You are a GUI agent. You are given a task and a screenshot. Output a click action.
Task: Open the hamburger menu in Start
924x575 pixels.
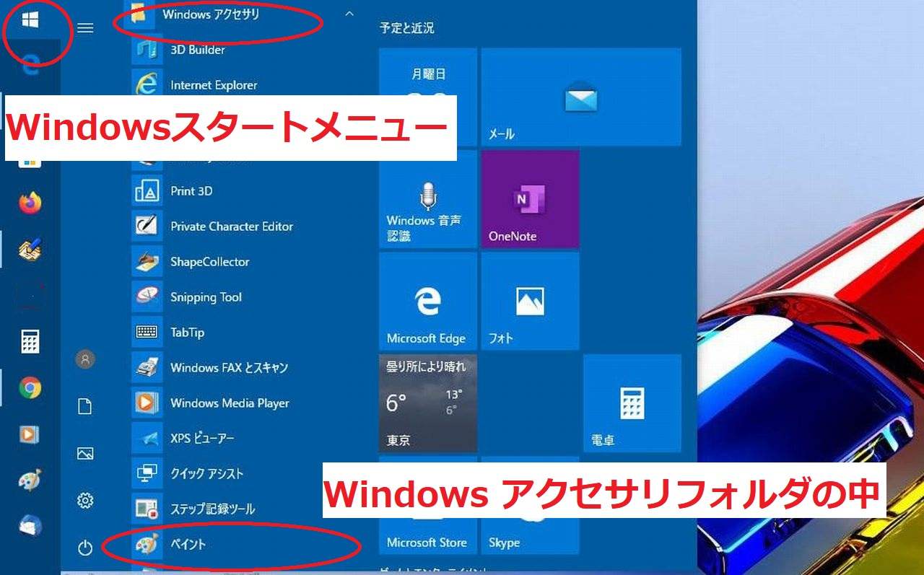85,28
